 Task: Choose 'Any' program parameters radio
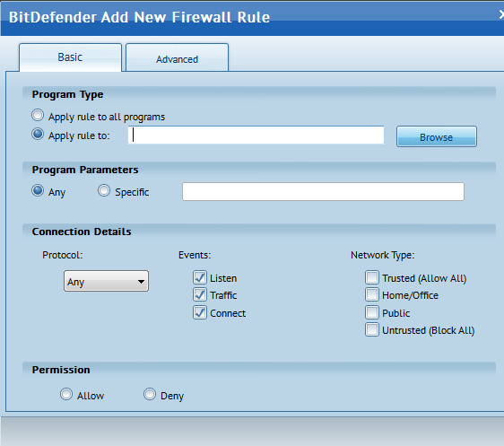point(38,190)
